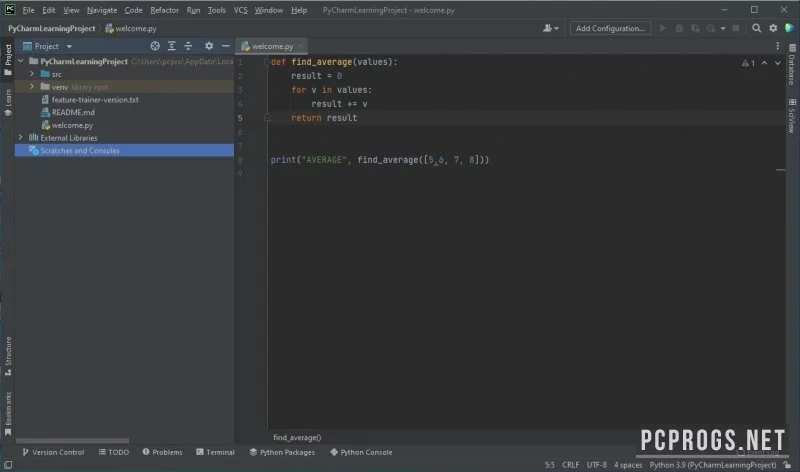Open the VCS menu
Image resolution: width=800 pixels, height=472 pixels.
pyautogui.click(x=240, y=10)
